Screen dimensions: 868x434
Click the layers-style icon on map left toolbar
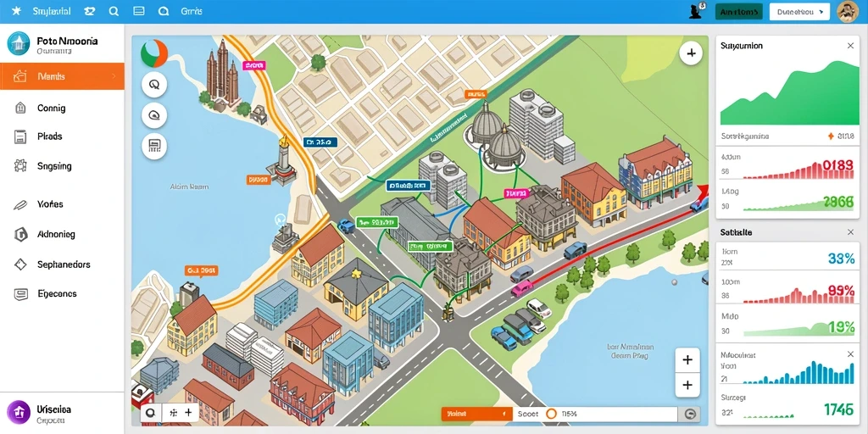(x=154, y=115)
